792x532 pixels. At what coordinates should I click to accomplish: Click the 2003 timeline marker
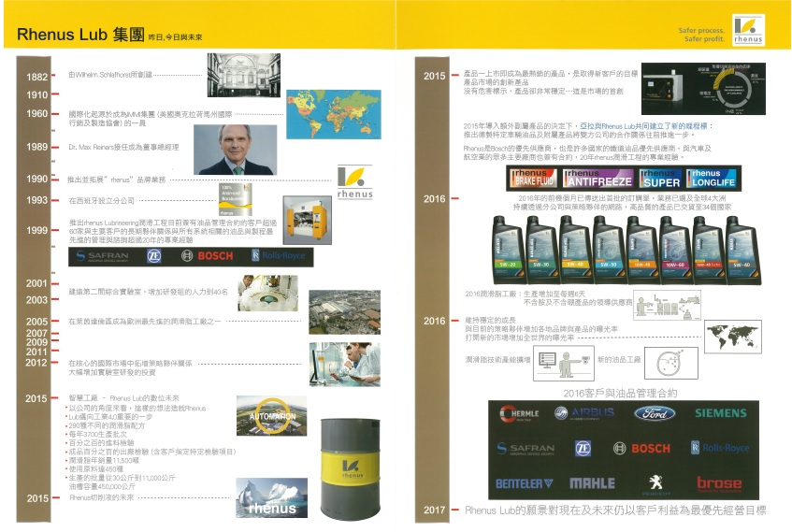tap(36, 300)
